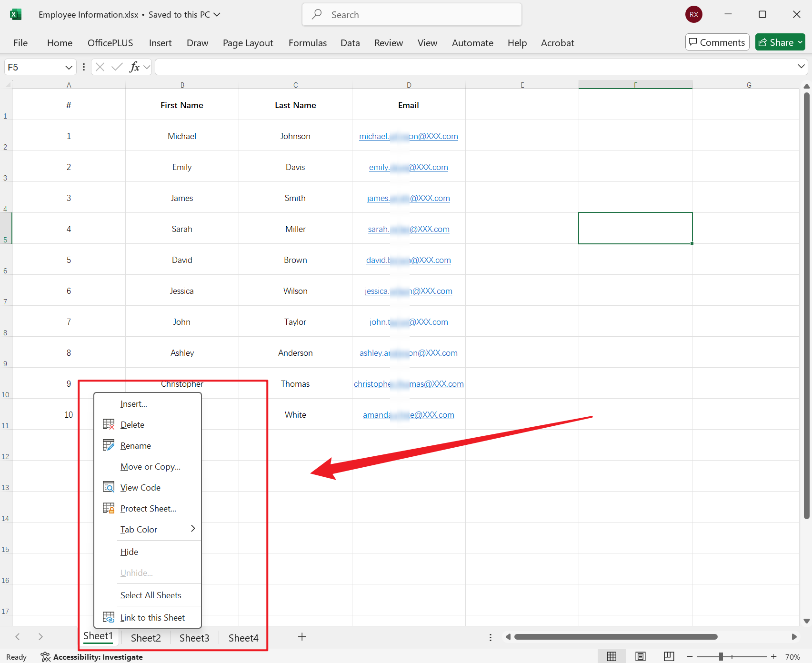Open the Comments pane
The height and width of the screenshot is (663, 812).
[717, 42]
